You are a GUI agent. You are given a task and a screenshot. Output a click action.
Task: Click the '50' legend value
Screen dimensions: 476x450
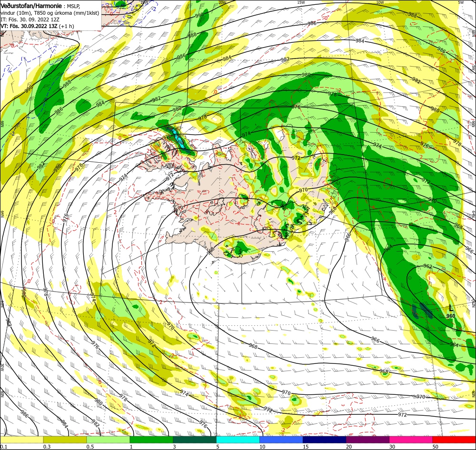[436, 447]
